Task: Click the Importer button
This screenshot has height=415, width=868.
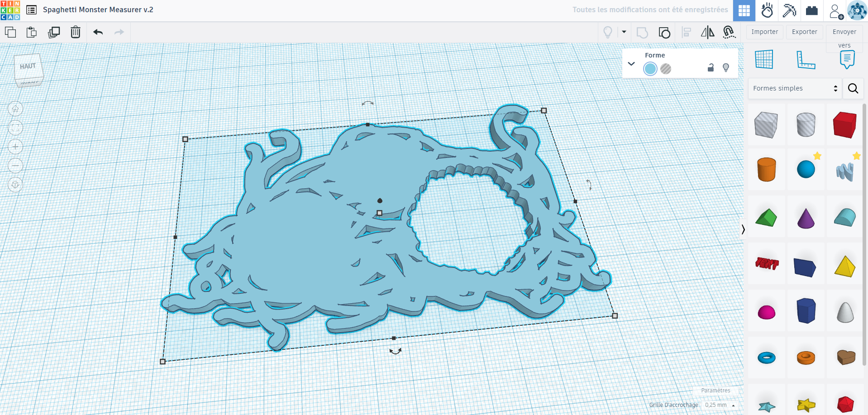Action: click(765, 32)
